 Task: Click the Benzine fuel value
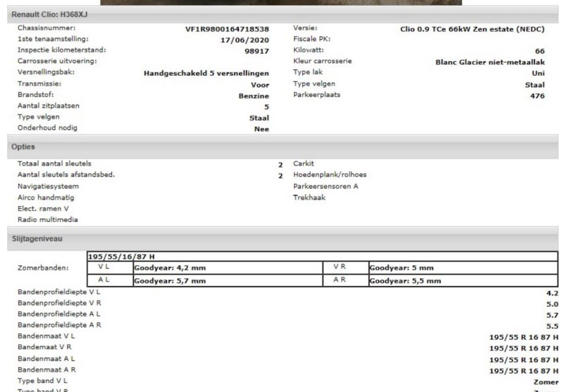(x=253, y=96)
